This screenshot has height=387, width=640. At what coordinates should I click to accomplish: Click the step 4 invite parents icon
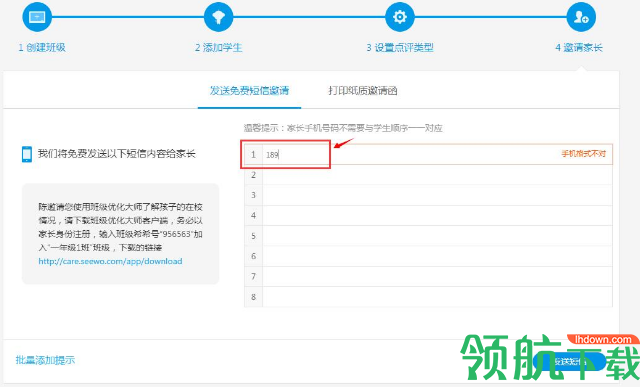tap(581, 17)
